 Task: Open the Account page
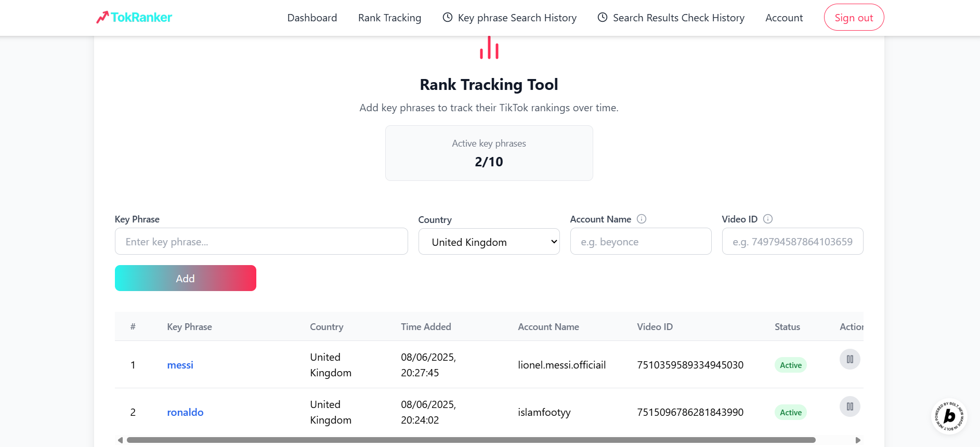pyautogui.click(x=784, y=18)
